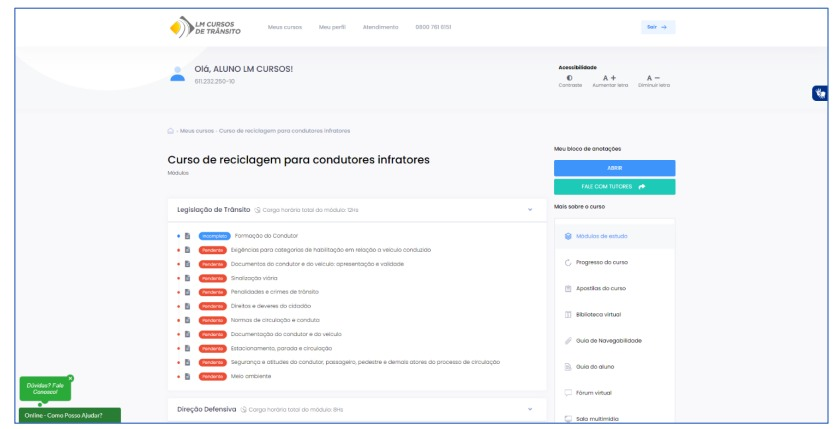Click A+ Aumentar letra
This screenshot has height=429, width=834.
pyautogui.click(x=610, y=81)
